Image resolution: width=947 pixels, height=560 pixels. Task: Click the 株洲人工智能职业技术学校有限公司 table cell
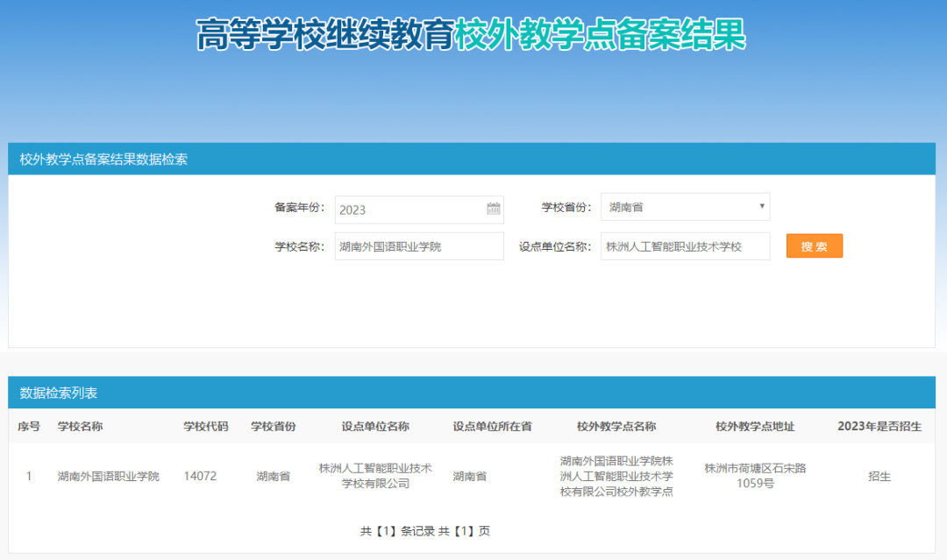pyautogui.click(x=375, y=476)
